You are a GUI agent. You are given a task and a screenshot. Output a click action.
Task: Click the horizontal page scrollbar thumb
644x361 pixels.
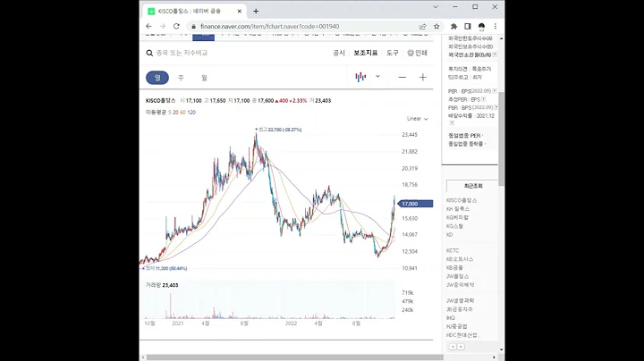pyautogui.click(x=295, y=357)
